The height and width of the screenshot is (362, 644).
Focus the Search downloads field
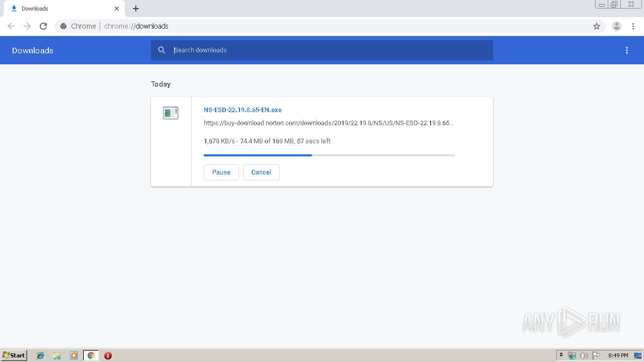coord(322,50)
